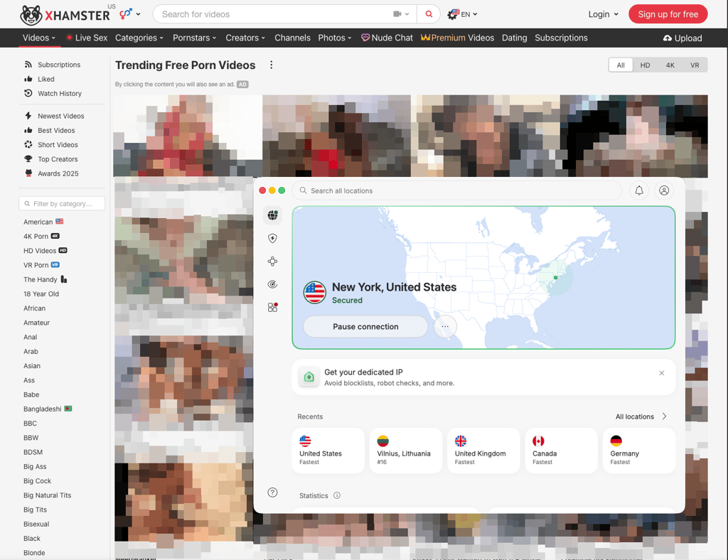Viewport: 728px width, 560px height.
Task: Click the Upload cloud icon
Action: pyautogui.click(x=667, y=38)
